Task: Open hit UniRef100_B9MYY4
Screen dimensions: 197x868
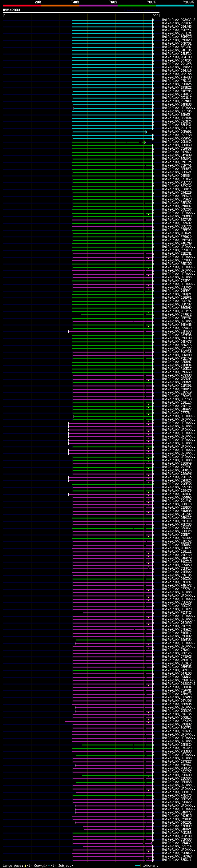Action: click(x=177, y=30)
